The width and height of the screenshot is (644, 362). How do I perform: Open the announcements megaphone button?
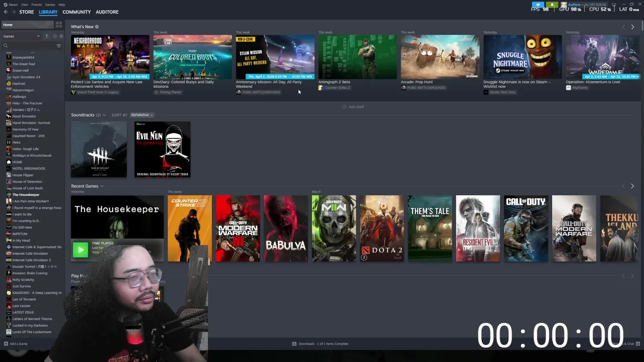tap(538, 5)
